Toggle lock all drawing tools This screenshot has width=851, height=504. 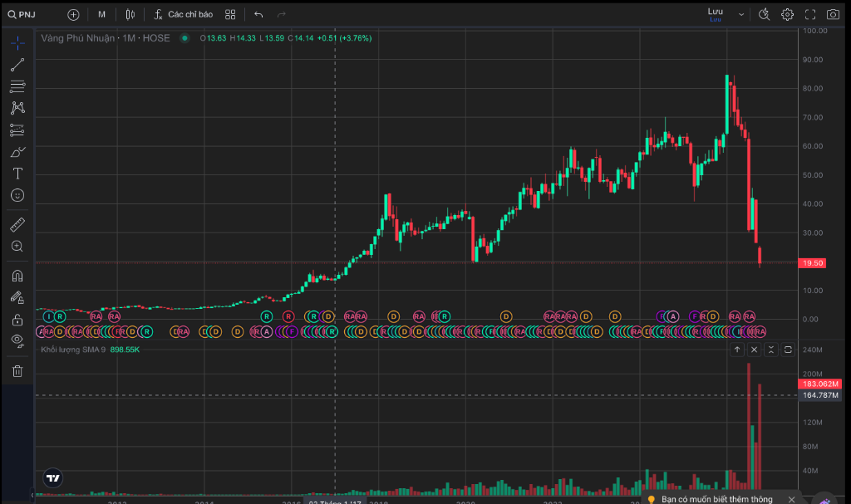click(x=17, y=320)
